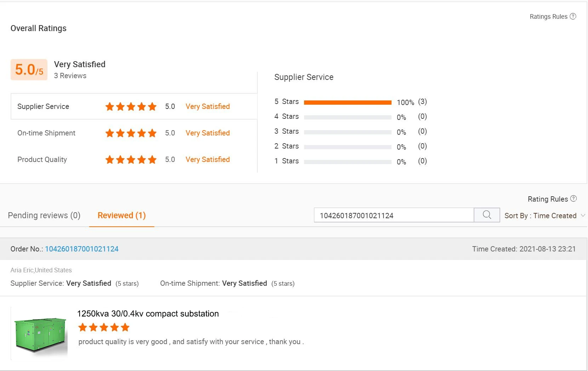Open order number 104260187001021124 link
Viewport: 588px width, 371px height.
[x=82, y=249]
